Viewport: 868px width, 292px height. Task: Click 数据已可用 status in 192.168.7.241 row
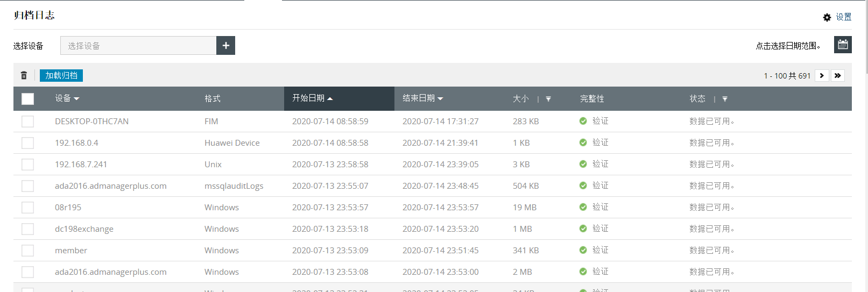tap(711, 164)
